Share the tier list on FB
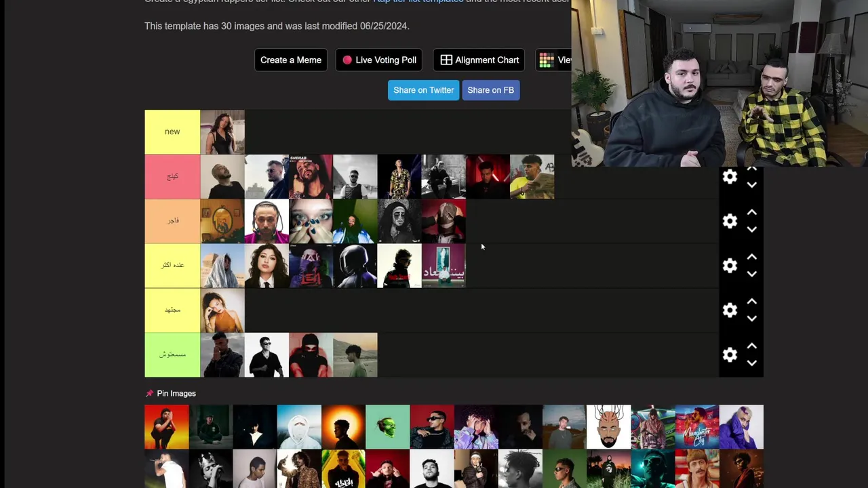 tap(490, 90)
